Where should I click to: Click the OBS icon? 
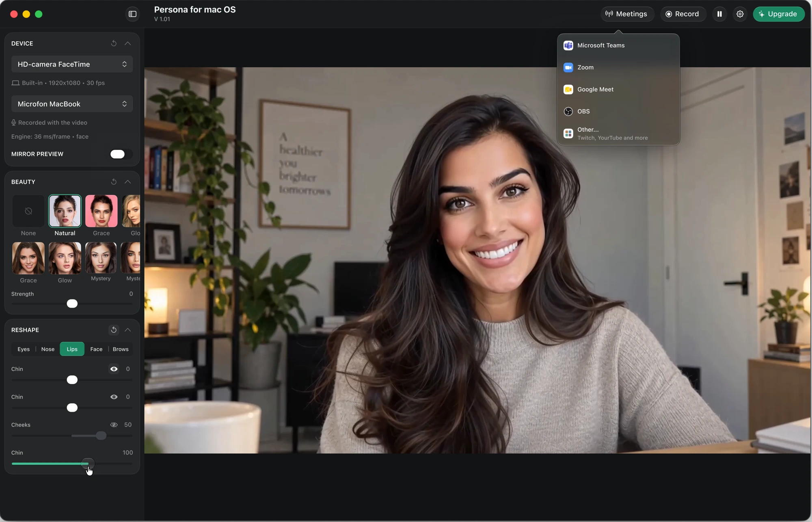click(568, 111)
